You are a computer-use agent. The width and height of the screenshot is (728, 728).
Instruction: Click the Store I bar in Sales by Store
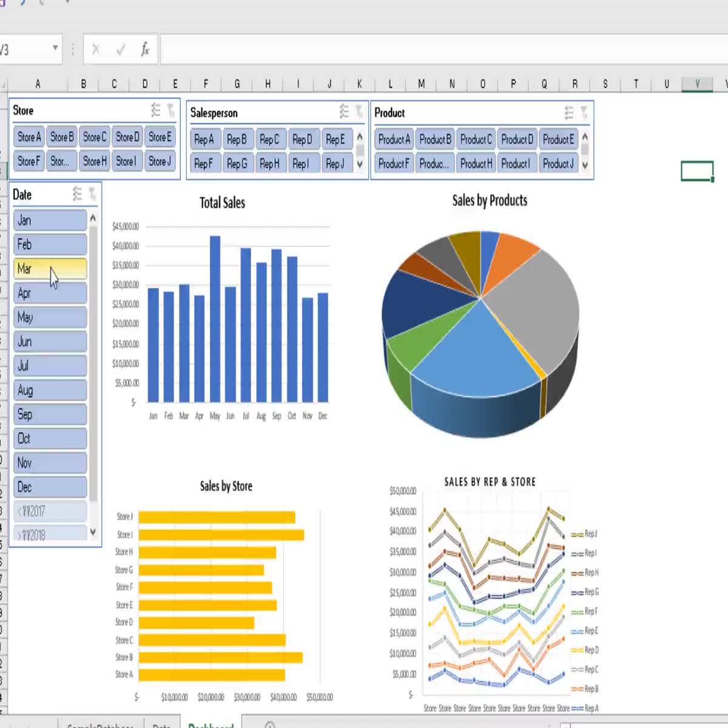[x=221, y=535]
